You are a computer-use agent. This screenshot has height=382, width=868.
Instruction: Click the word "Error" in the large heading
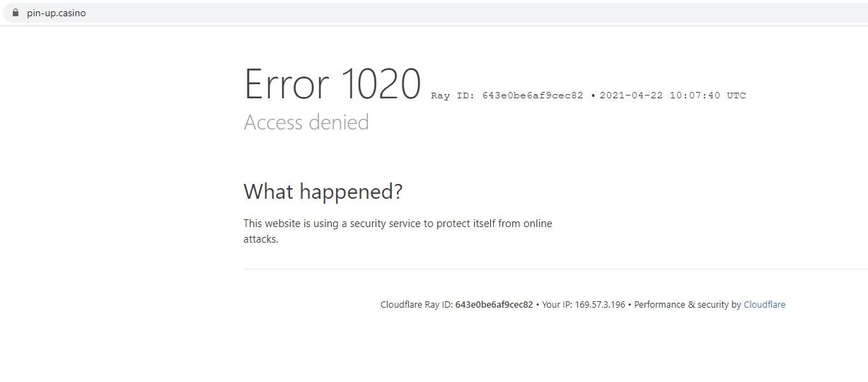(287, 84)
